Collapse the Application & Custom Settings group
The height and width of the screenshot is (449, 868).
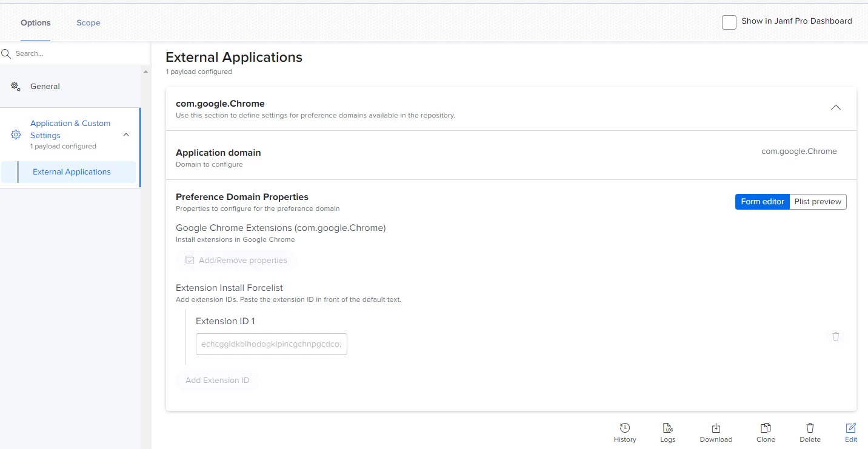[x=126, y=135]
